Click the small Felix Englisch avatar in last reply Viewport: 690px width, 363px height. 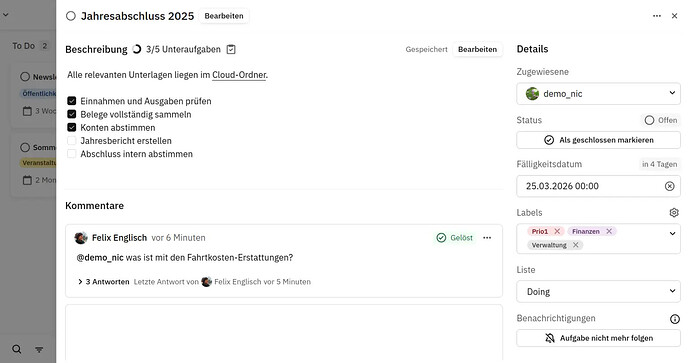[x=206, y=282]
